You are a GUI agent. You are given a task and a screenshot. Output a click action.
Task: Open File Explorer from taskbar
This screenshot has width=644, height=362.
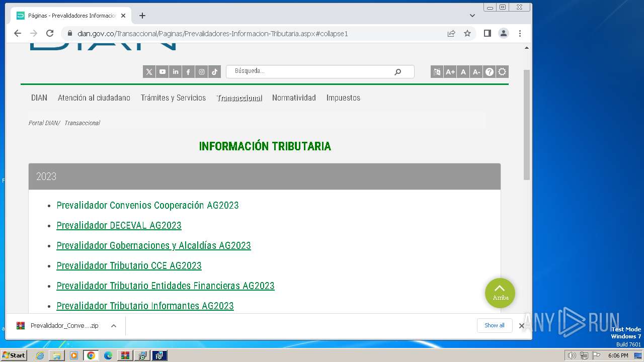[x=57, y=355]
